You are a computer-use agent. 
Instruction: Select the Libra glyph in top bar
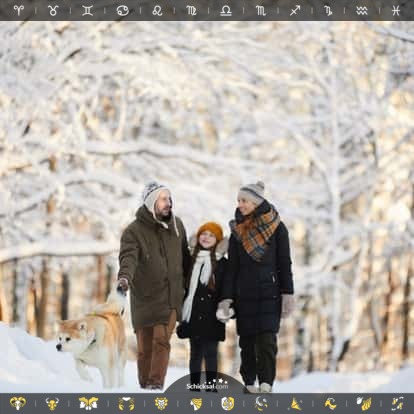click(x=226, y=10)
